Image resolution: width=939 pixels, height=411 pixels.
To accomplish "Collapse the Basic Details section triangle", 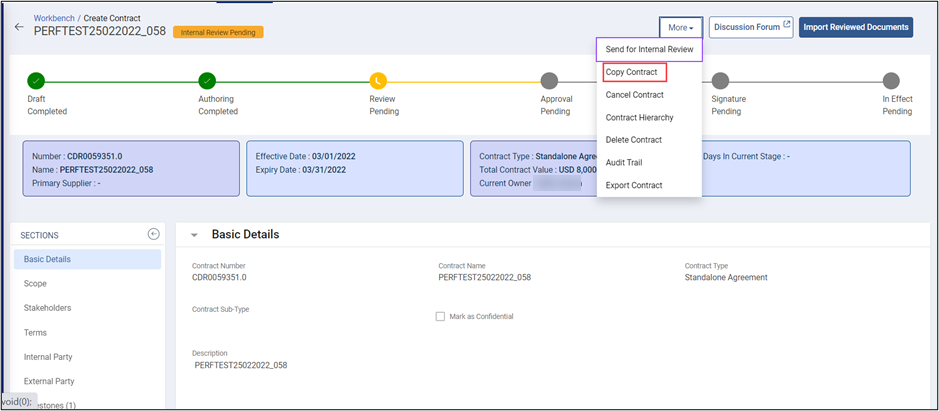I will tap(194, 235).
